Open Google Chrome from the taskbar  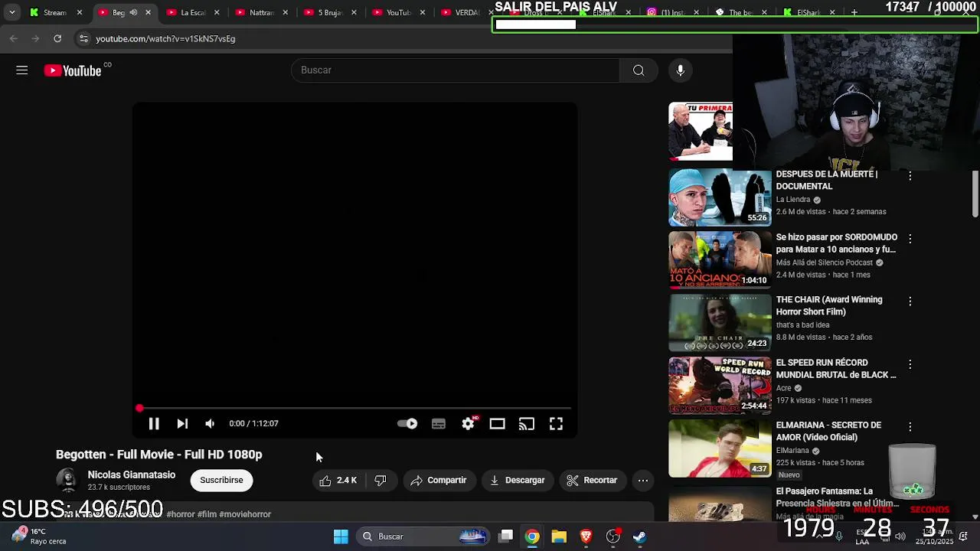tap(532, 536)
